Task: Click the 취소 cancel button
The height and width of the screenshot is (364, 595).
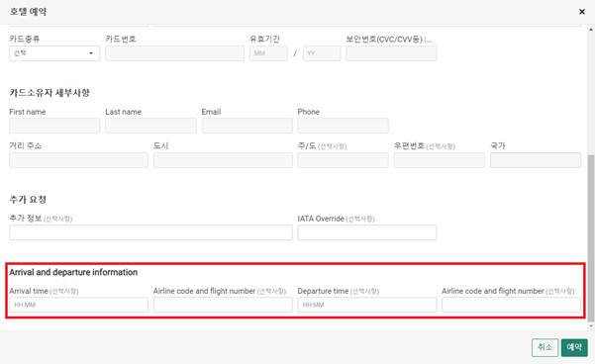Action: (x=545, y=347)
